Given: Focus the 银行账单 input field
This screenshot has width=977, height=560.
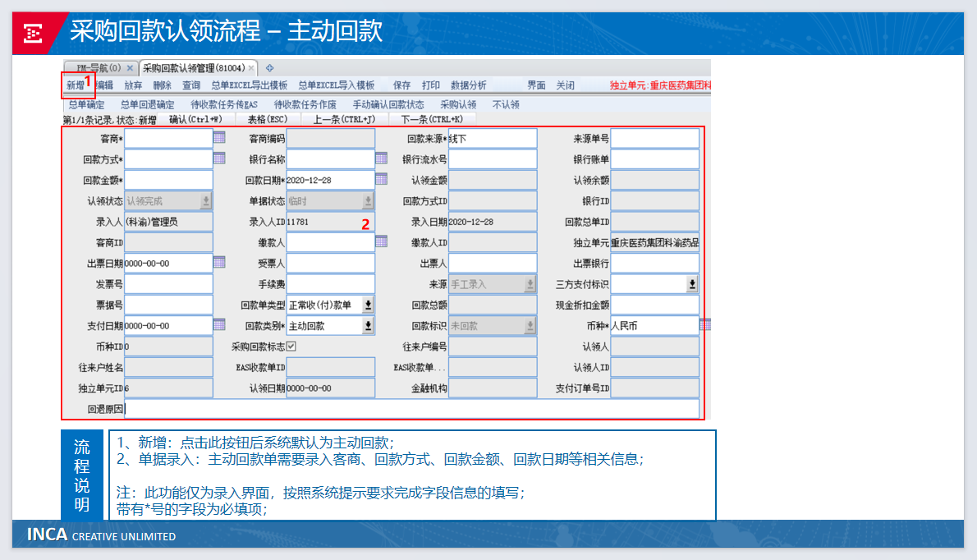Looking at the screenshot, I should [x=654, y=158].
